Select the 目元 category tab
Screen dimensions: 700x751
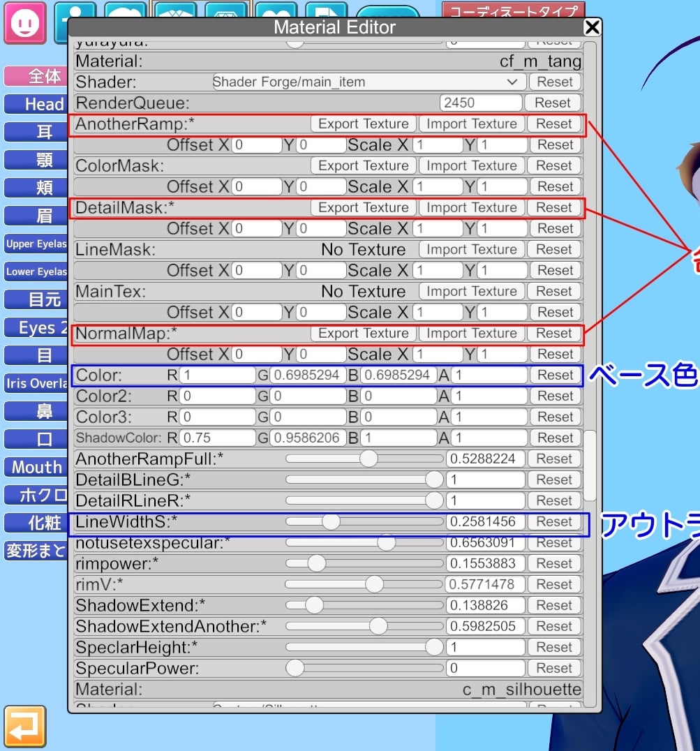click(36, 299)
